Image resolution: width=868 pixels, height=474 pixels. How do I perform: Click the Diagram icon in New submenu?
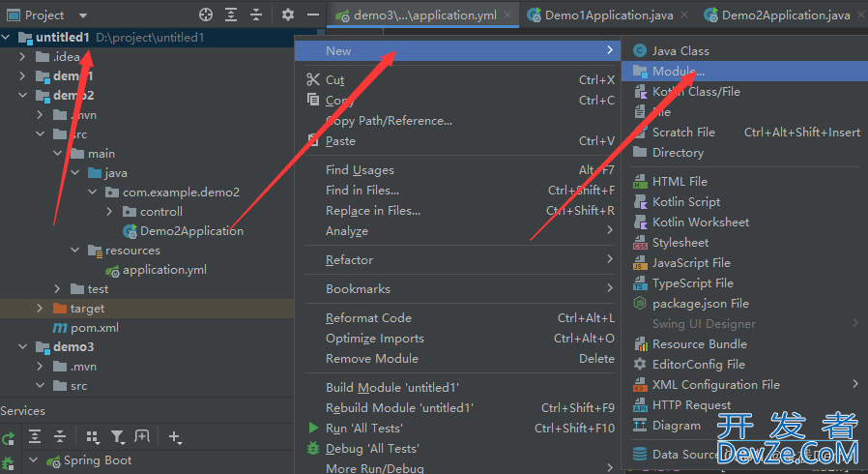pyautogui.click(x=640, y=426)
